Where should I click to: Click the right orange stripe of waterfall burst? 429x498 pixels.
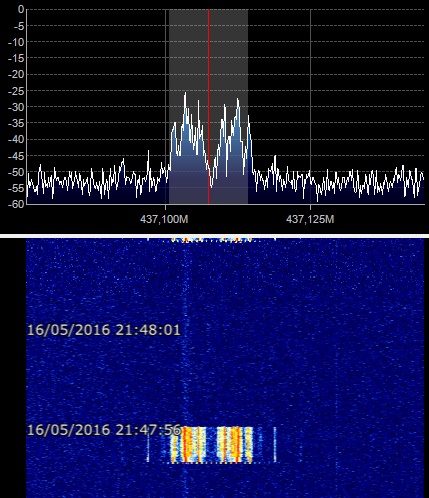pos(236,445)
